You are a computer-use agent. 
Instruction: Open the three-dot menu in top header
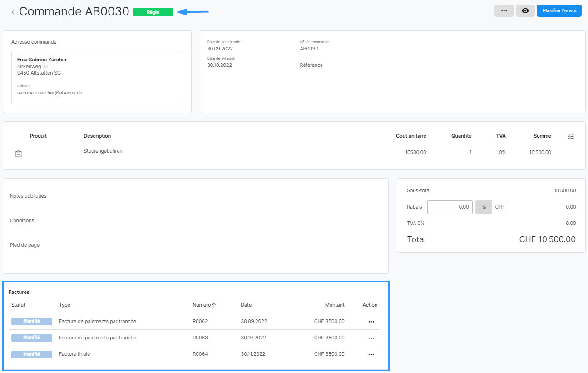504,11
